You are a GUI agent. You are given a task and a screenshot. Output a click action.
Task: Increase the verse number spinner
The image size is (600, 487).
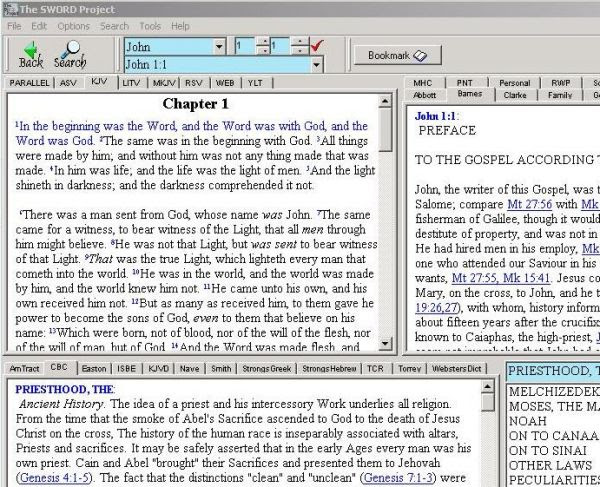[300, 42]
